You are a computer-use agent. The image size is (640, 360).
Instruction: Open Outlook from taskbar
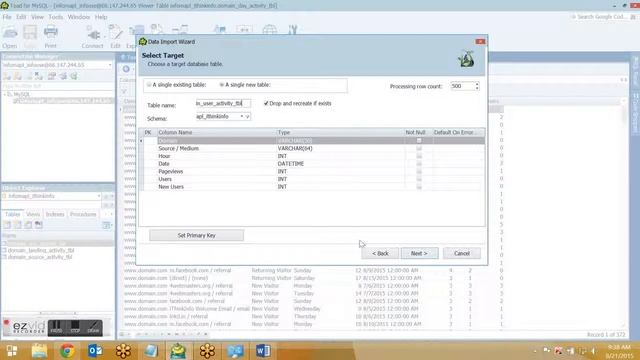click(95, 351)
